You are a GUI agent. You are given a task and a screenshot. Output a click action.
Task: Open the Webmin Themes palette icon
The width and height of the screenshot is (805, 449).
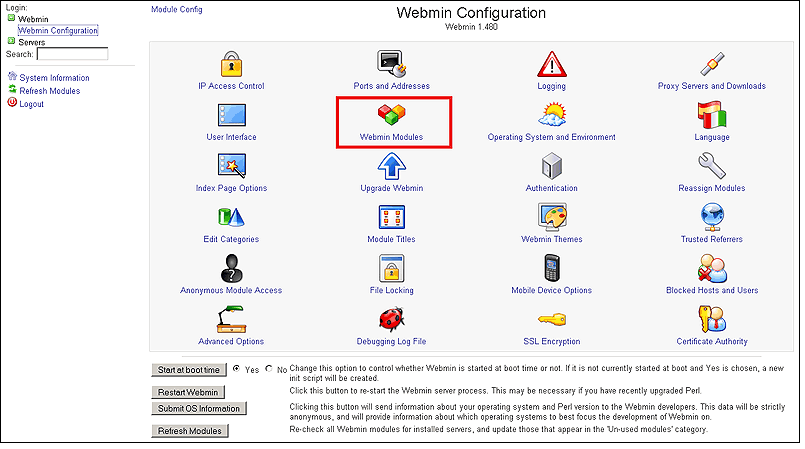click(552, 217)
